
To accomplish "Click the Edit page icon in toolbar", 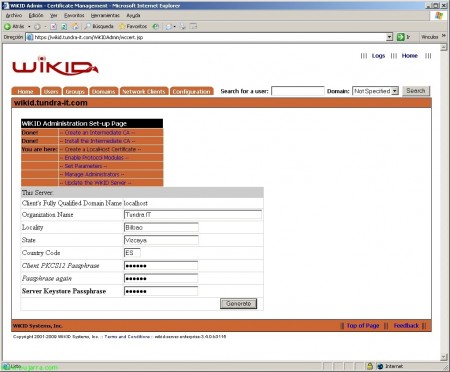I will (193, 26).
